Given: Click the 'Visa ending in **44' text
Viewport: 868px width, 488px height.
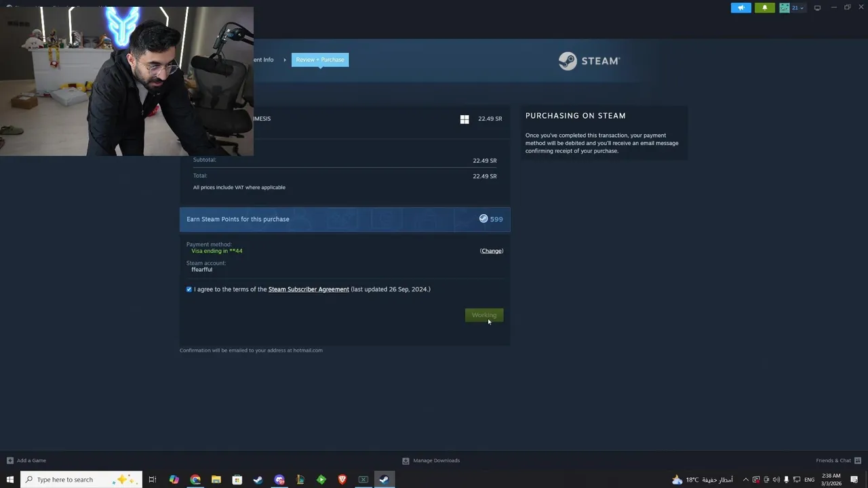Looking at the screenshot, I should click(x=217, y=251).
